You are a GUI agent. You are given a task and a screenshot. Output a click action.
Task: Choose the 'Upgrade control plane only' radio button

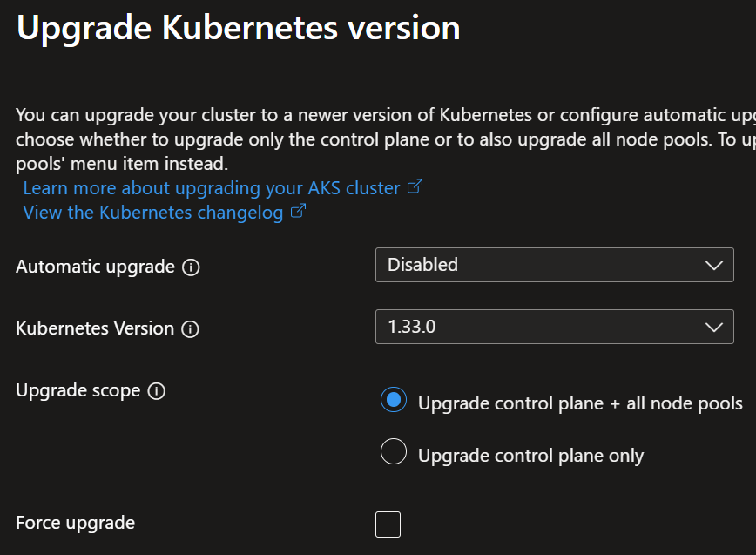click(x=394, y=451)
